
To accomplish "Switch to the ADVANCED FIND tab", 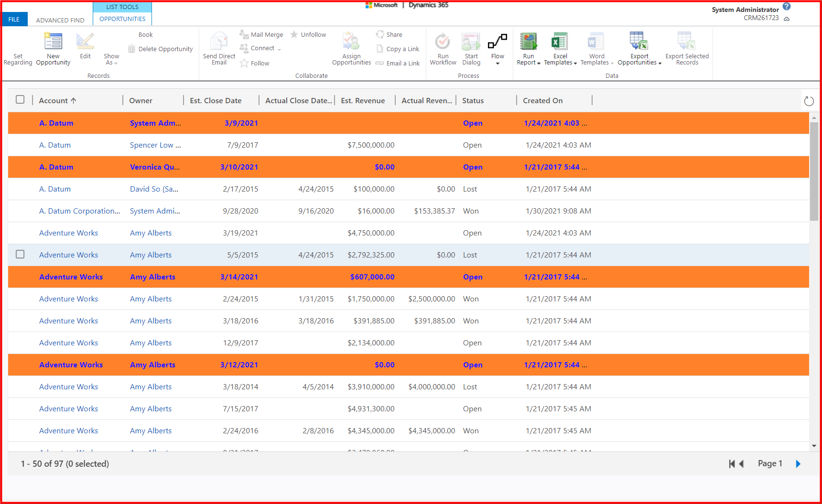I will pyautogui.click(x=60, y=20).
